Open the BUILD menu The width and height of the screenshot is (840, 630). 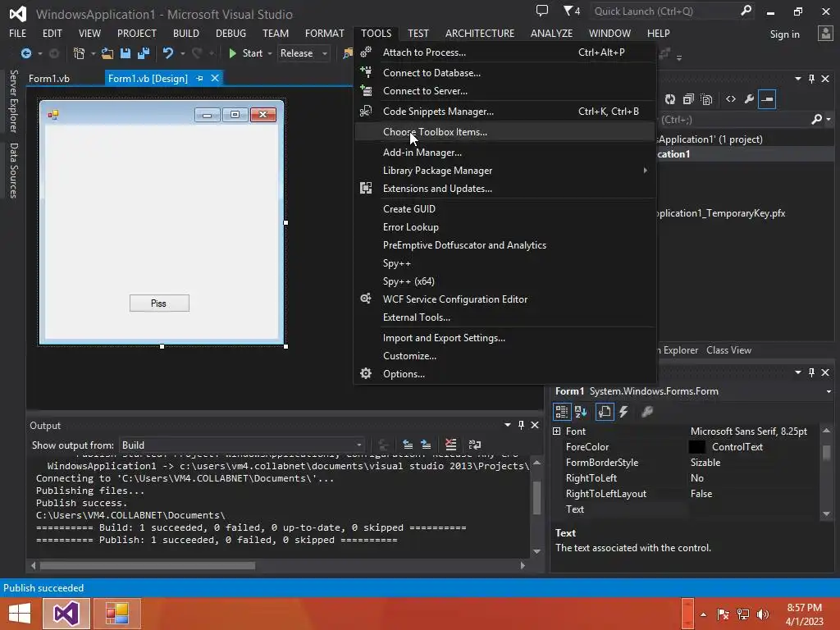[186, 33]
